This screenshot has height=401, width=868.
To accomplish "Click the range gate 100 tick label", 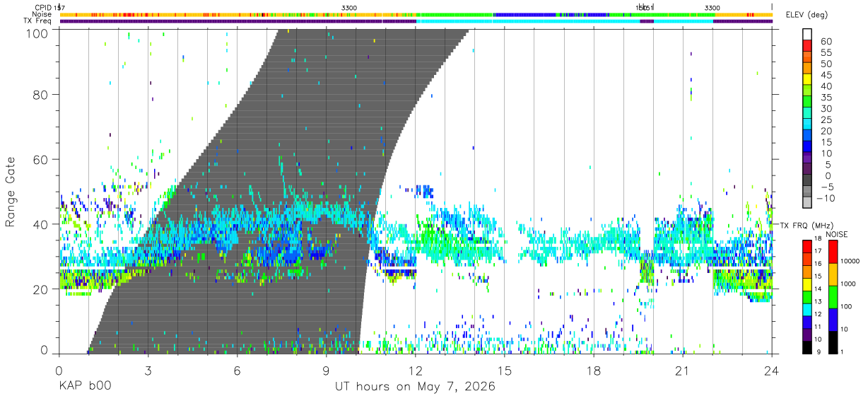I will click(x=37, y=33).
